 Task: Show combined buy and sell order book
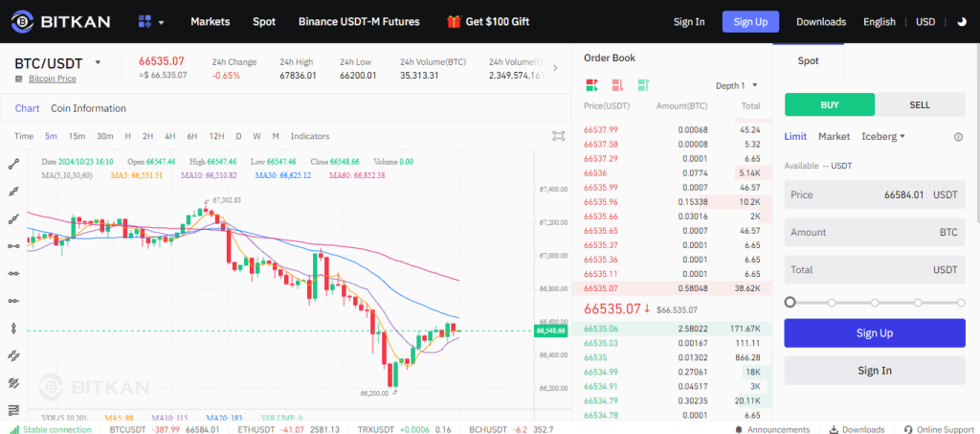point(591,84)
